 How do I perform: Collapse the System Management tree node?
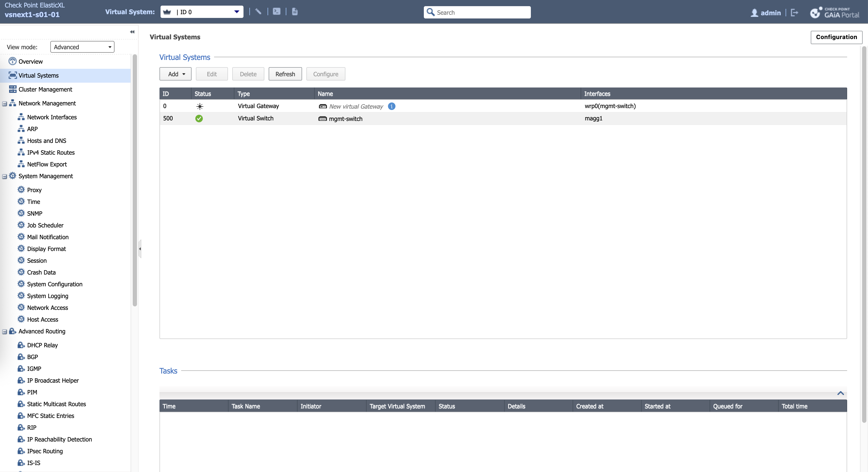5,177
